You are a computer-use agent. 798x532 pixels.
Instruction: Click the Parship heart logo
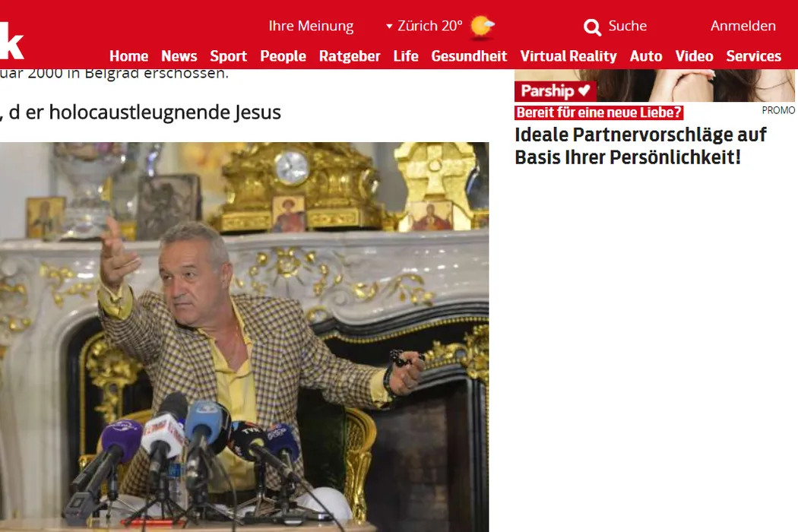[556, 91]
